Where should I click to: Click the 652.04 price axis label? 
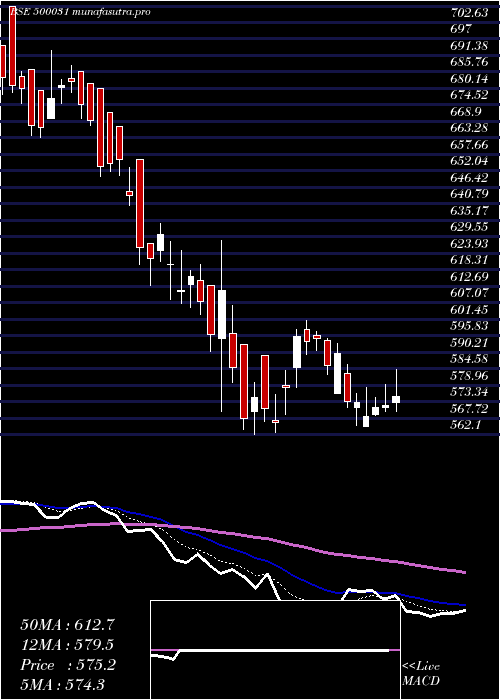(x=469, y=161)
